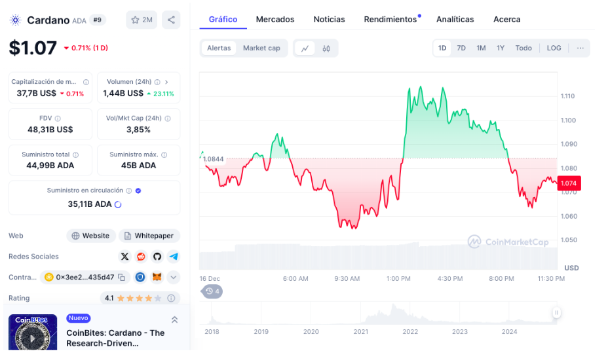Open the Rendimientos tab
Viewport: 608px width, 364px height.
tap(390, 20)
